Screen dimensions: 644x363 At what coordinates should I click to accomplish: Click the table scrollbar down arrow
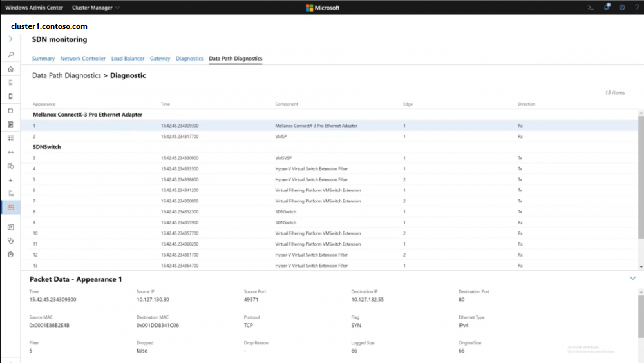click(641, 266)
